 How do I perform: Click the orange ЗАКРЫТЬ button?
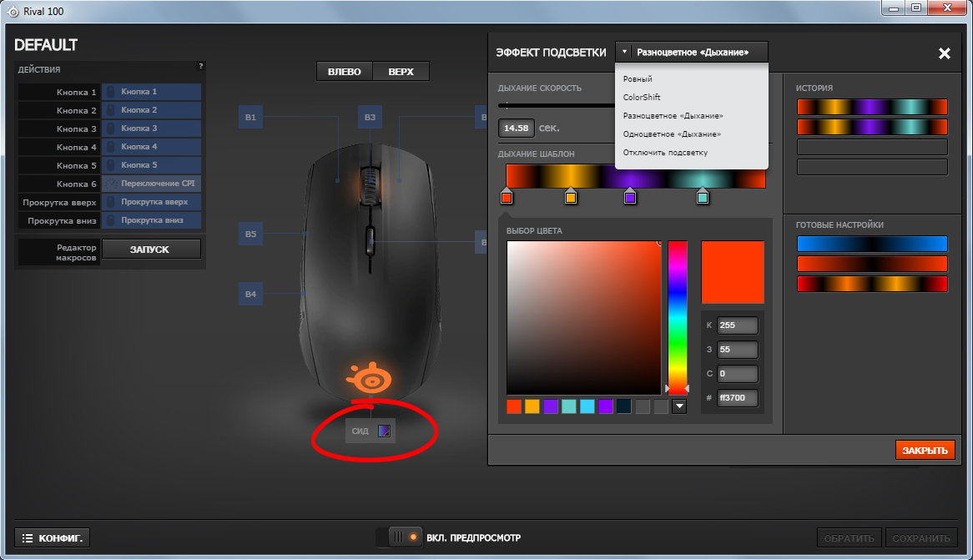(925, 451)
